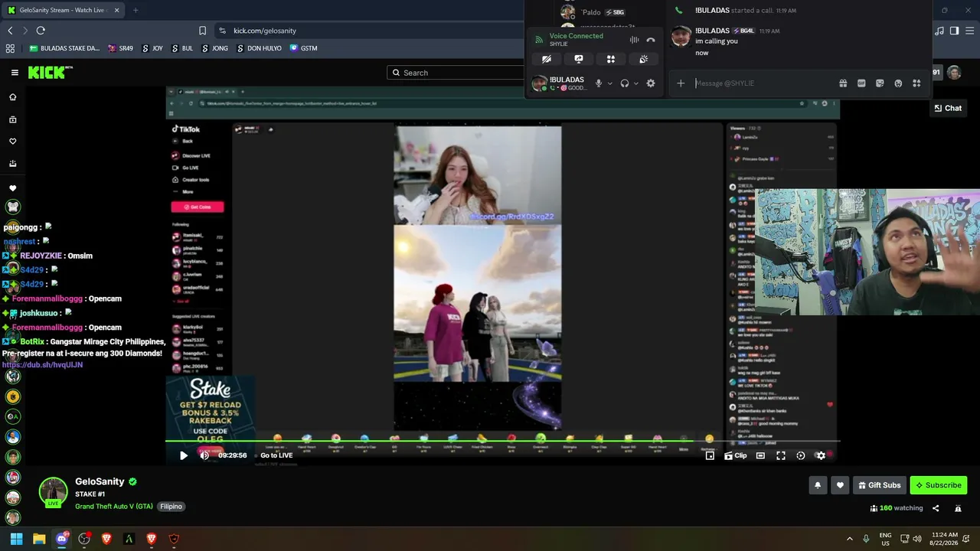Open Discord emoji picker
Screen dimensions: 980x551
coord(898,83)
